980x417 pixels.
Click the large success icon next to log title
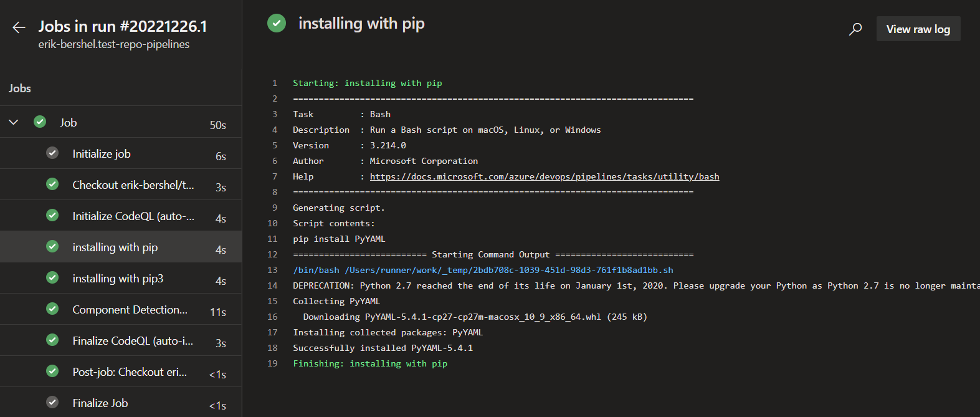[x=277, y=23]
